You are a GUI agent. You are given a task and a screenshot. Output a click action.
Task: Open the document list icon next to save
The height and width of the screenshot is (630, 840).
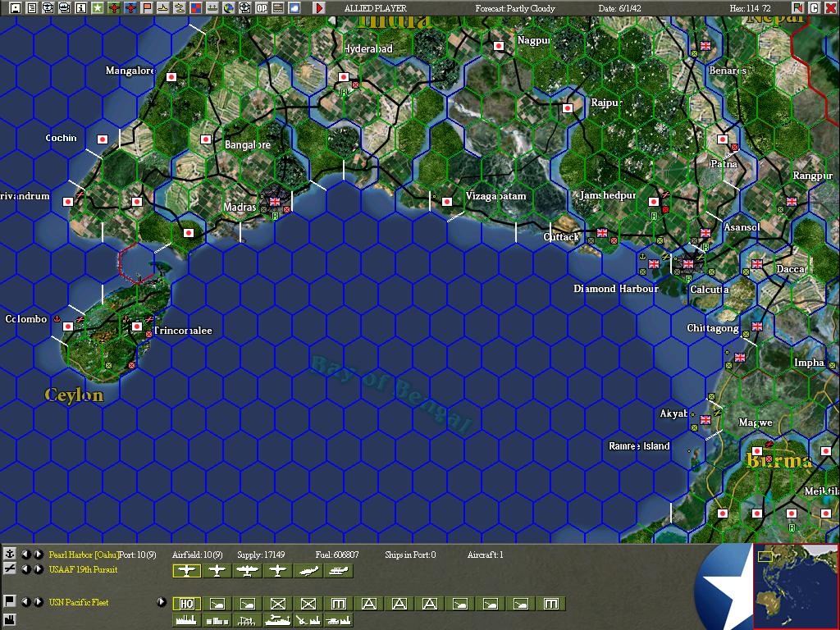(32, 7)
